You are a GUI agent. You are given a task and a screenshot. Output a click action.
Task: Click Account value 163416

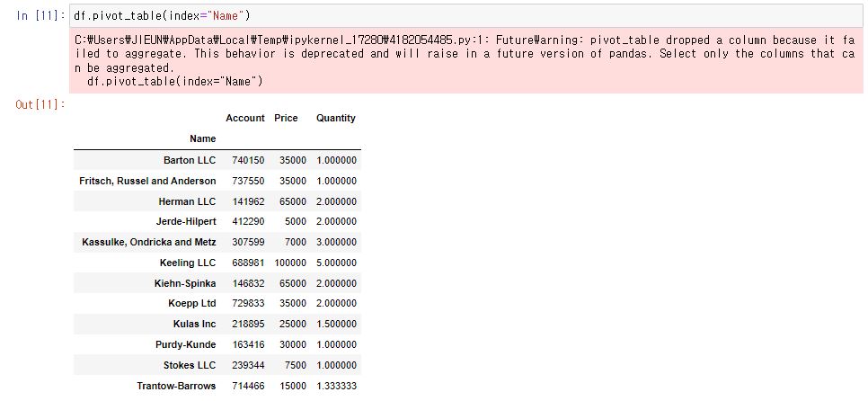248,344
